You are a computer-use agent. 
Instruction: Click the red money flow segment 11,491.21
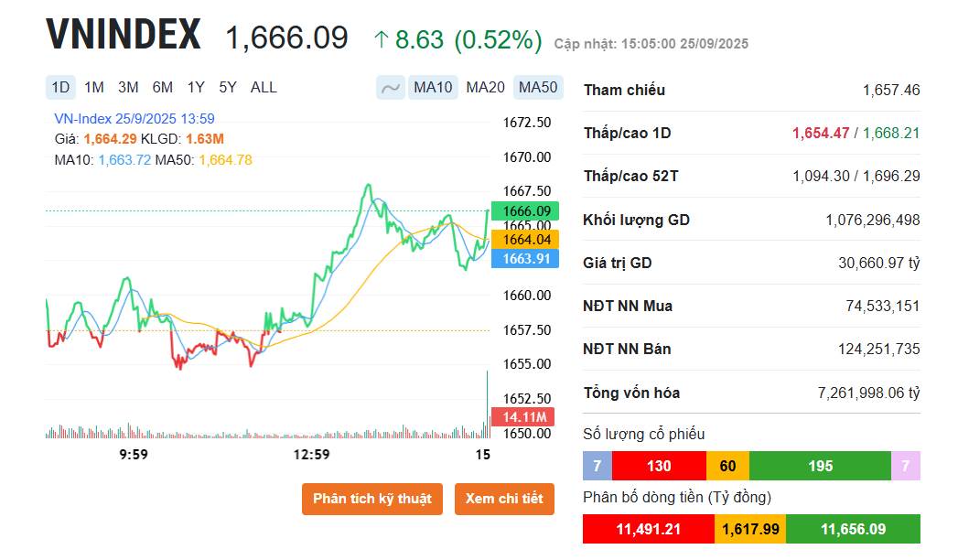(648, 529)
